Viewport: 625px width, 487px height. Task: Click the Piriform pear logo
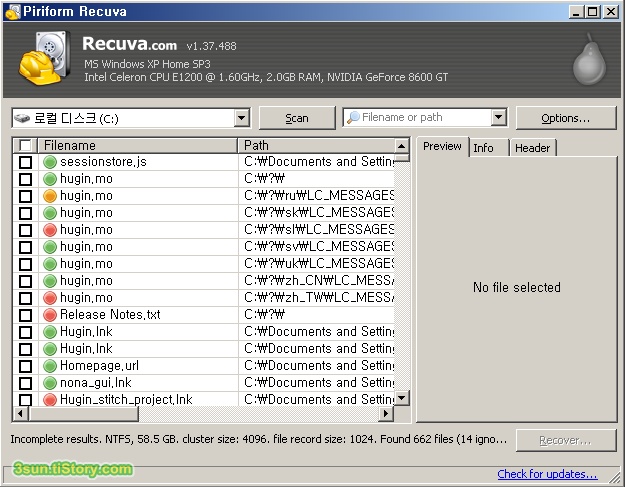click(x=589, y=59)
